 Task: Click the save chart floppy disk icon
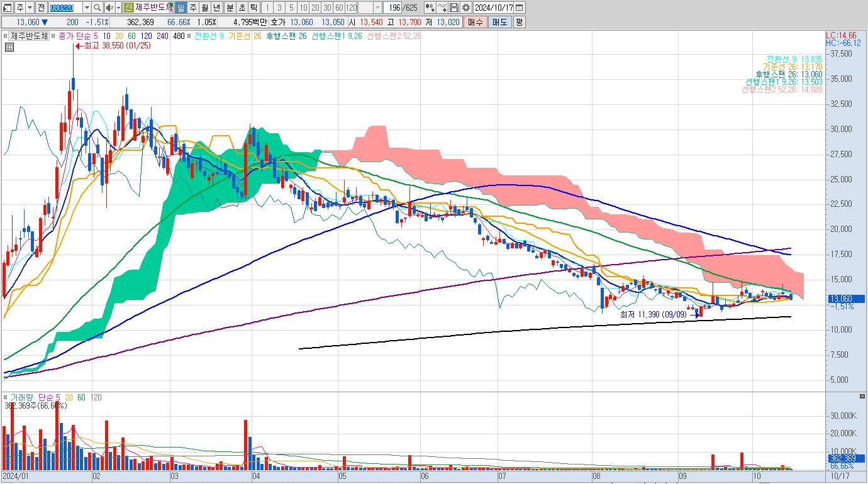click(x=454, y=8)
